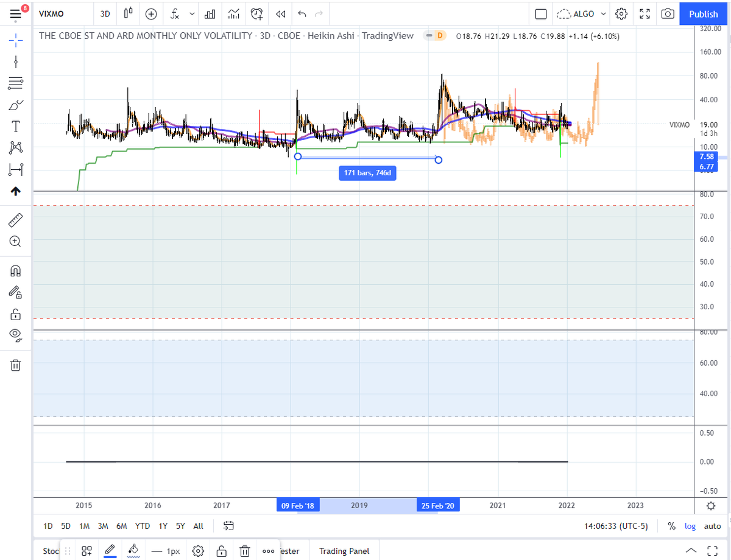Open the fx indicators dialog
Viewport: 731px width, 560px height.
(175, 13)
